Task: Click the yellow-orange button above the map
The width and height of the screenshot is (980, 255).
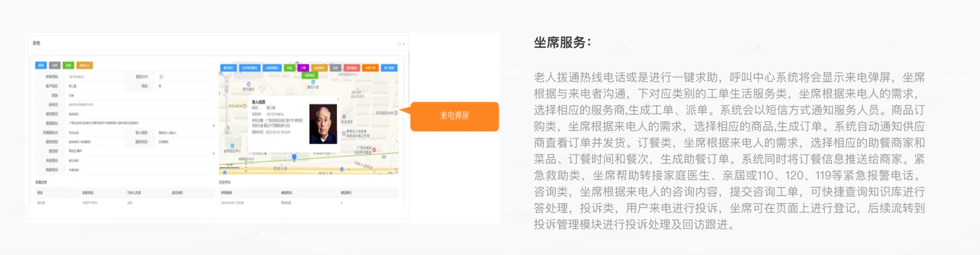Action: (320, 68)
